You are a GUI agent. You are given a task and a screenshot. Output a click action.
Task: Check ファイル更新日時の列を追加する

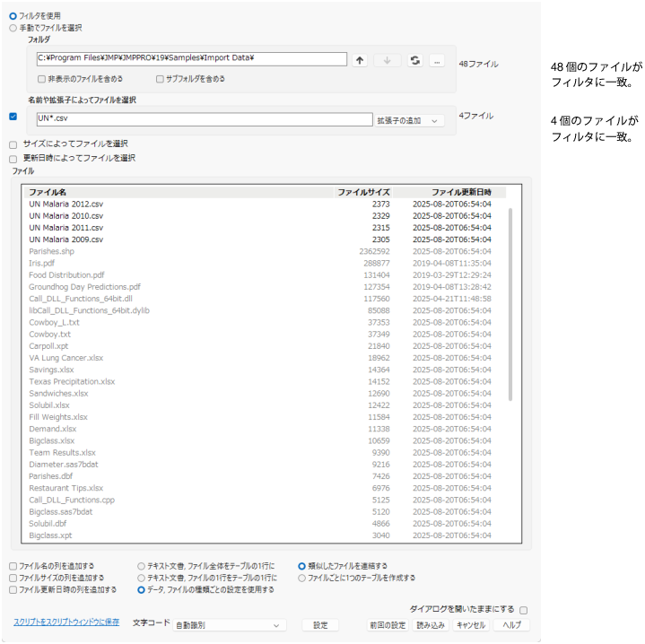coord(13,589)
